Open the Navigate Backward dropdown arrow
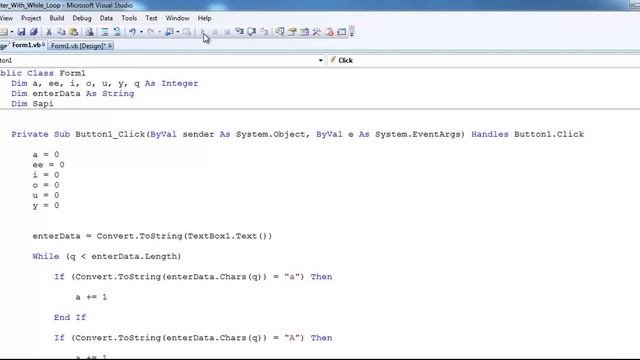This screenshot has width=640, height=360. [x=178, y=32]
